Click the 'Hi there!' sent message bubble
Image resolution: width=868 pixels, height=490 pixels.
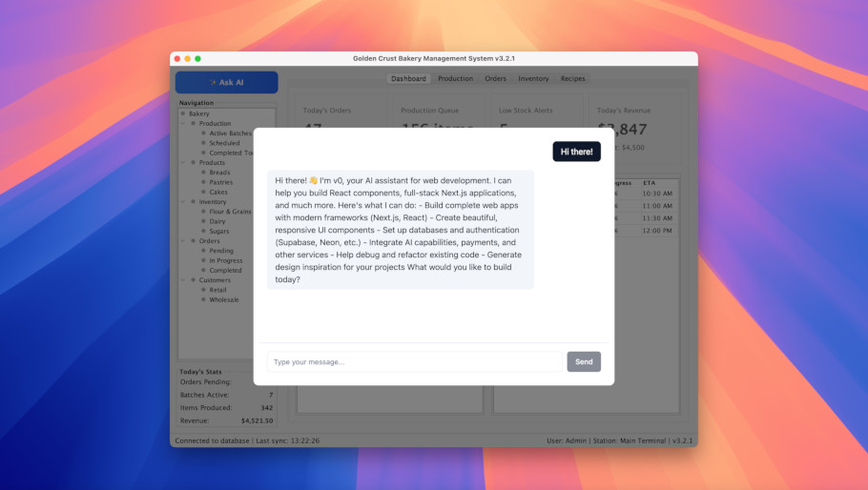pos(576,152)
